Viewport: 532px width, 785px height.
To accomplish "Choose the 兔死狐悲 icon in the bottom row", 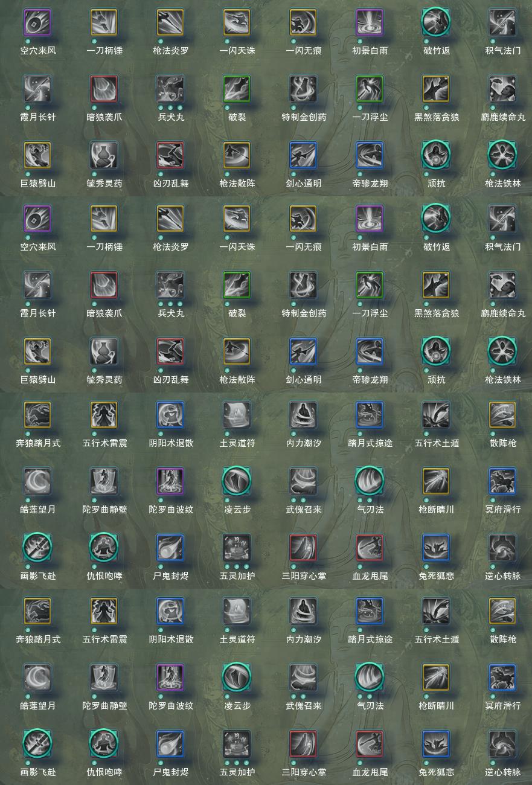I will click(436, 744).
